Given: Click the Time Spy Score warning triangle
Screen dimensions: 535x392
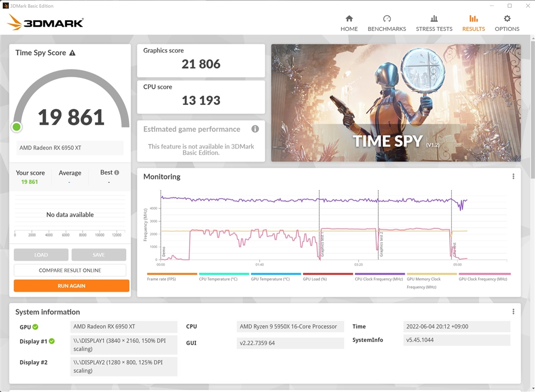Looking at the screenshot, I should pyautogui.click(x=72, y=53).
